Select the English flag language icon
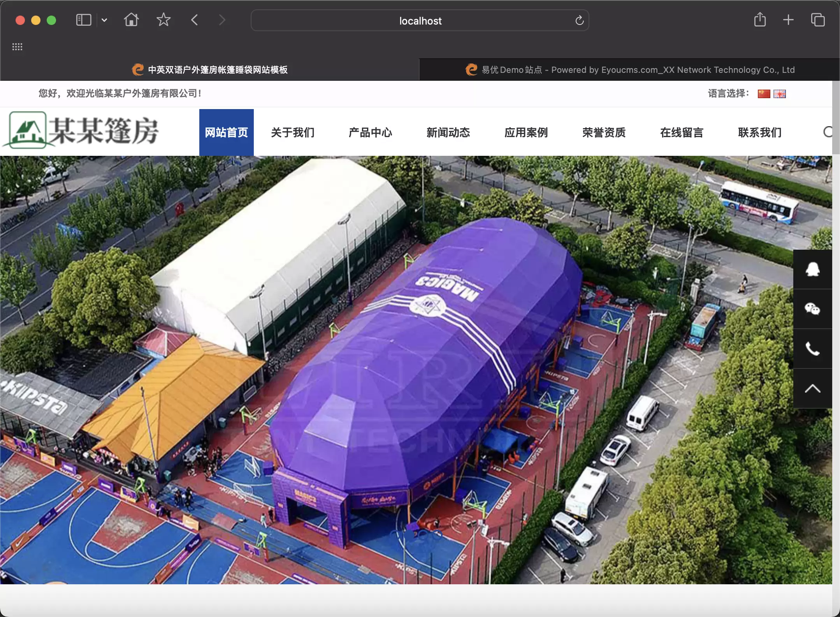The width and height of the screenshot is (840, 617). (x=780, y=94)
